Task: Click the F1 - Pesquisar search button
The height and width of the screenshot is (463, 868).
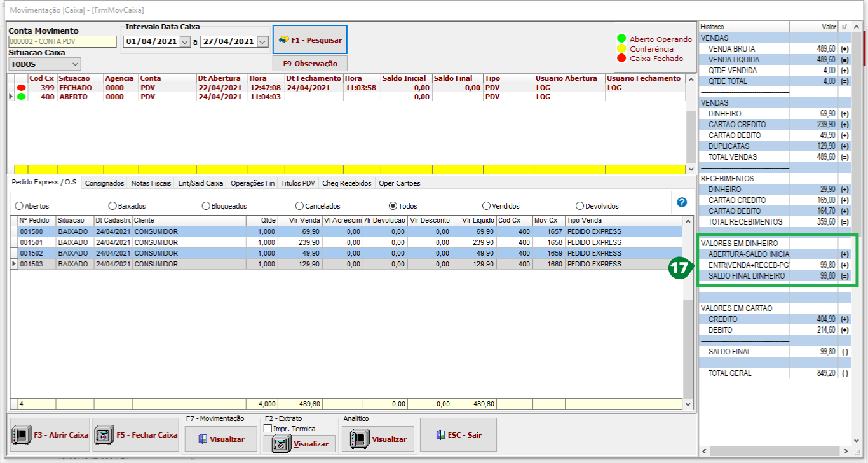Action: pos(310,39)
